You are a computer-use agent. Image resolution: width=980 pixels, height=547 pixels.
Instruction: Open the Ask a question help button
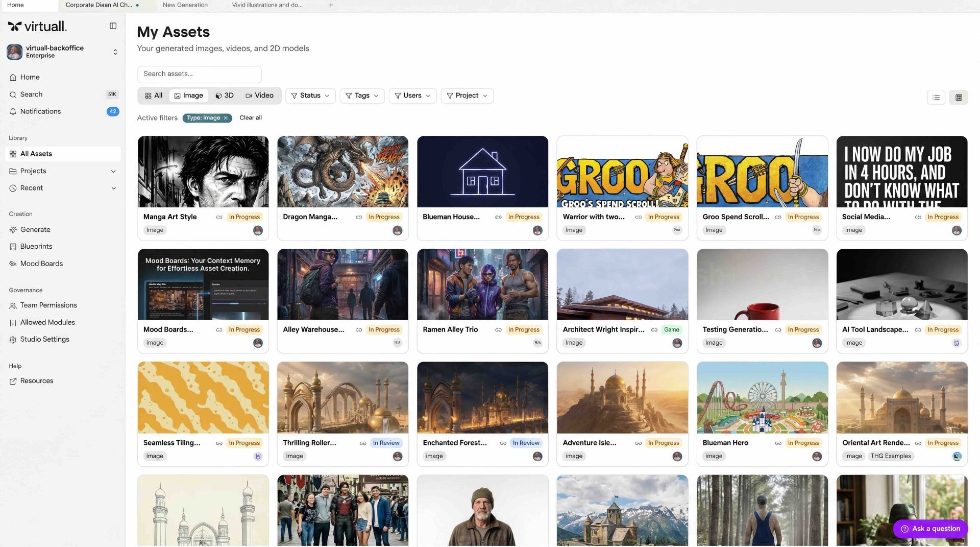(x=930, y=529)
